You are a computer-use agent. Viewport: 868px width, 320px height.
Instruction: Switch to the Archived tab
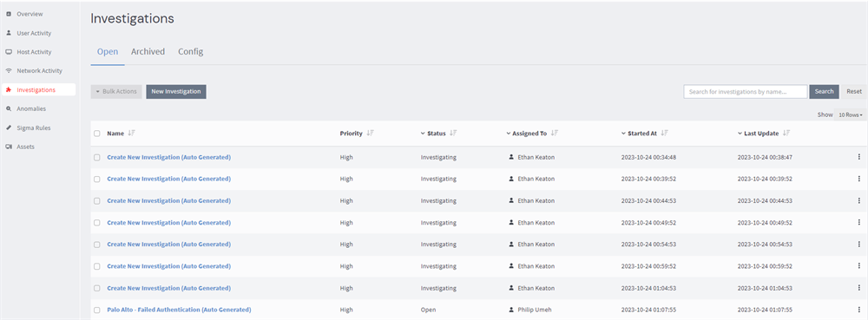(x=148, y=51)
